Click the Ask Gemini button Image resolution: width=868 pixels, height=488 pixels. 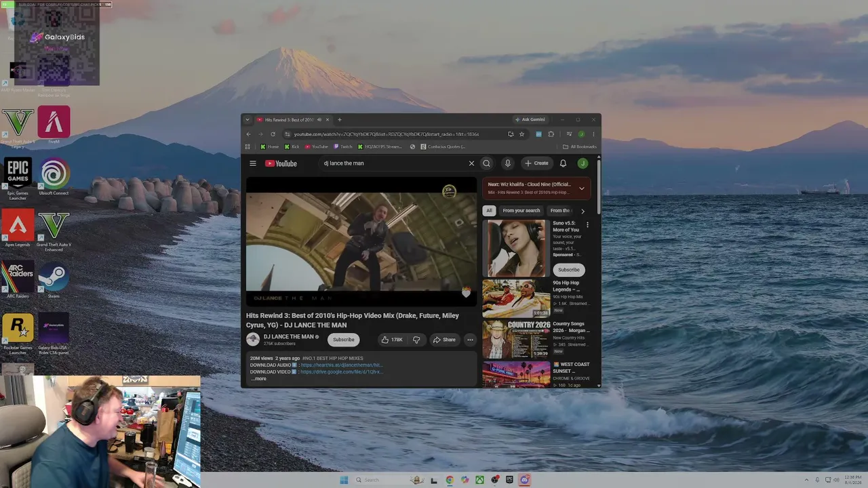530,120
